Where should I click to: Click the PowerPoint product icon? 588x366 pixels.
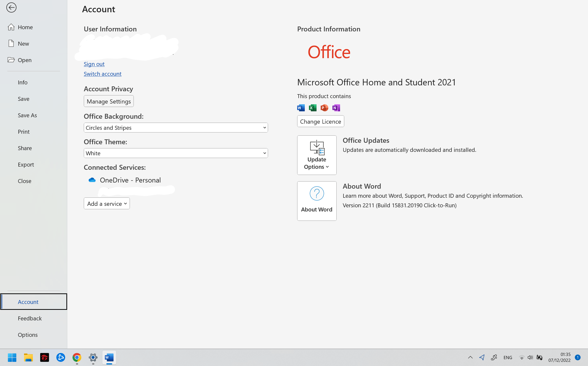pyautogui.click(x=324, y=108)
